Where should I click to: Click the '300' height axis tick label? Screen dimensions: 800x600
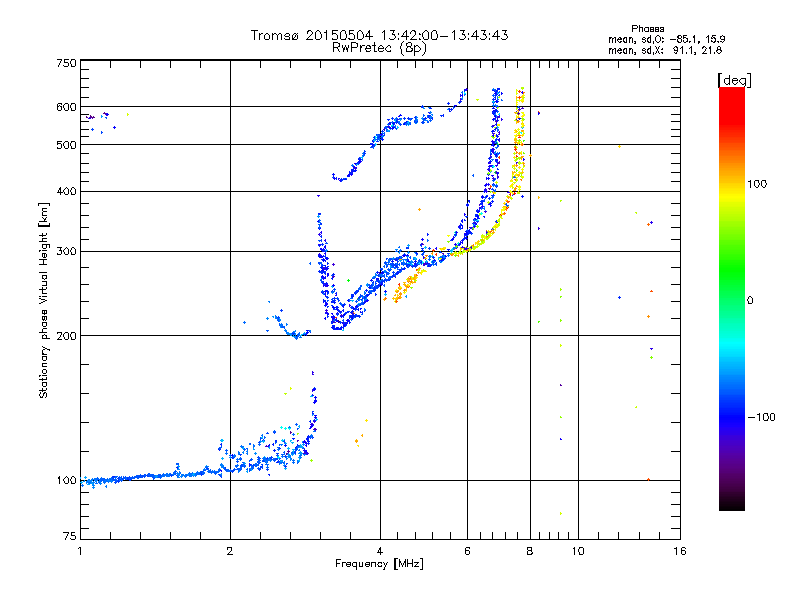66,251
